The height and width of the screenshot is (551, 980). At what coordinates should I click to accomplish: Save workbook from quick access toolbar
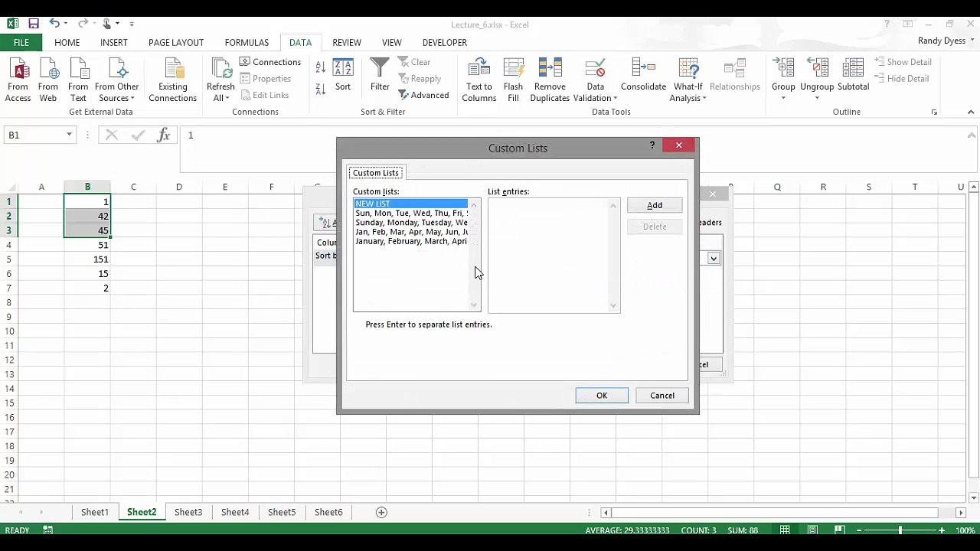point(34,24)
